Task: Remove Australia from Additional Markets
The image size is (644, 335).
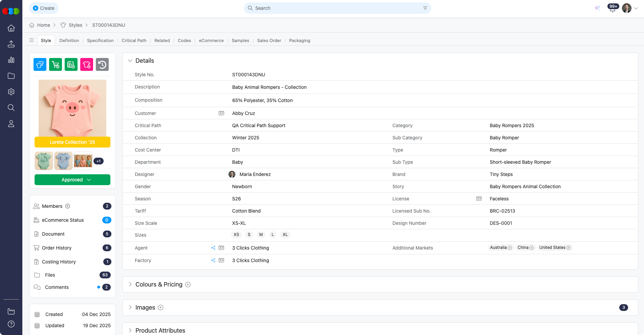Action: click(x=510, y=248)
